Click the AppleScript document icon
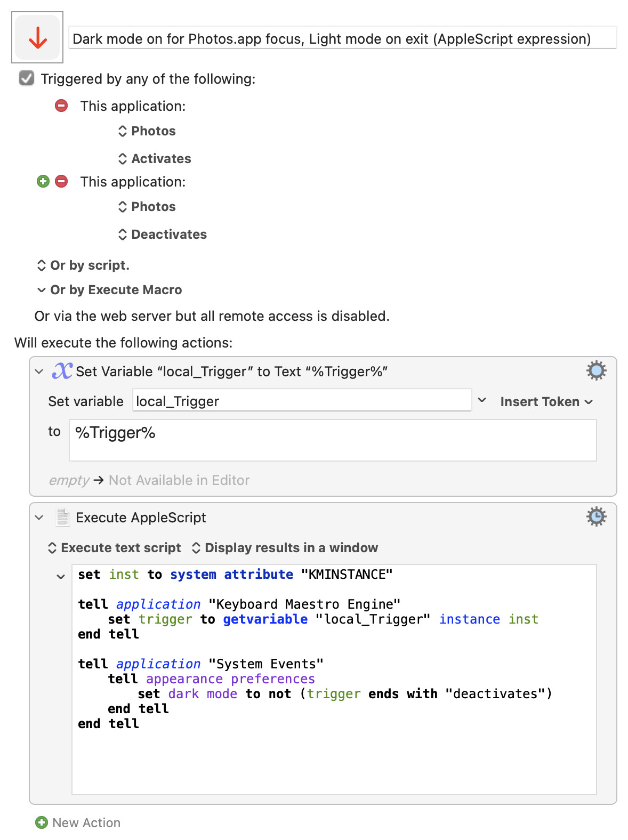The image size is (628, 840). click(62, 517)
